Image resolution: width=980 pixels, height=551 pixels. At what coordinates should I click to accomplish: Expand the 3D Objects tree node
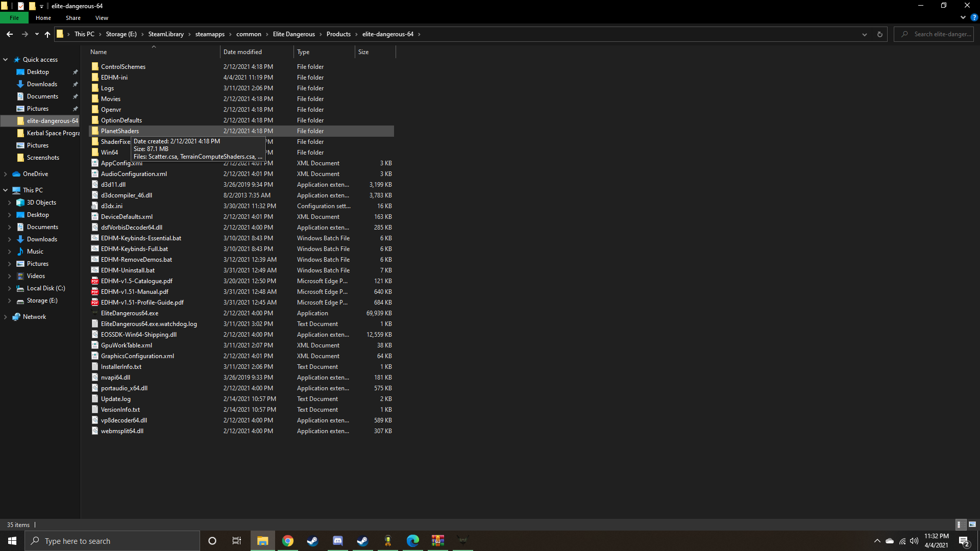tap(10, 203)
